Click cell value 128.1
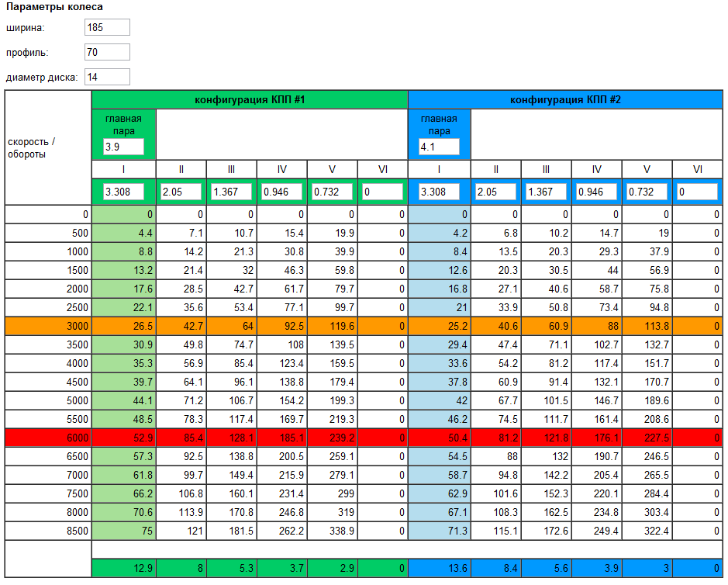Screen dimensions: 728x585 [x=231, y=438]
